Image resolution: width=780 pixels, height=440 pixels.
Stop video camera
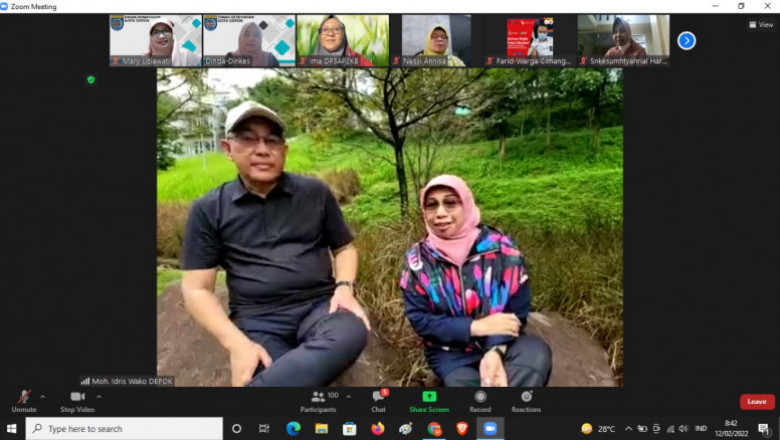(77, 399)
